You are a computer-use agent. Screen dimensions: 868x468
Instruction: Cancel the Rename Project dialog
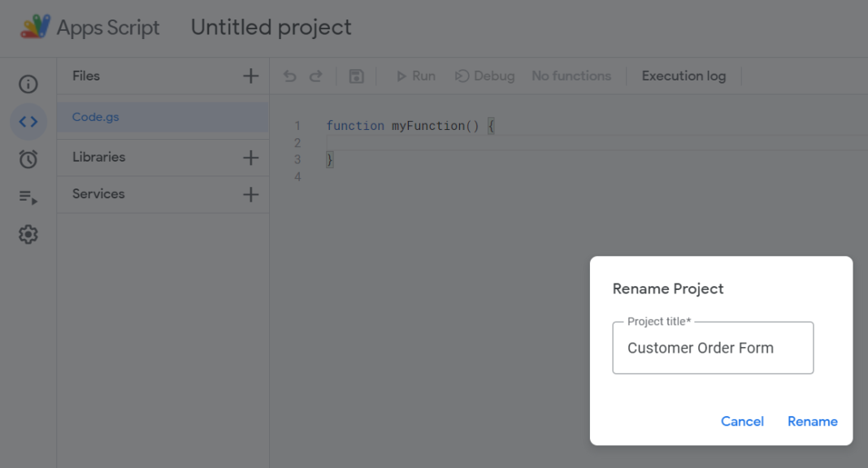pos(742,422)
